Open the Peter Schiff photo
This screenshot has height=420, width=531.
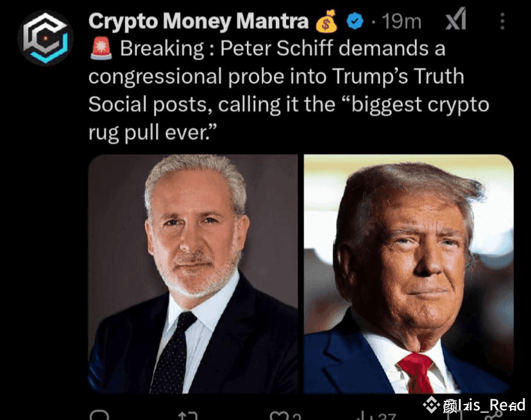193,274
